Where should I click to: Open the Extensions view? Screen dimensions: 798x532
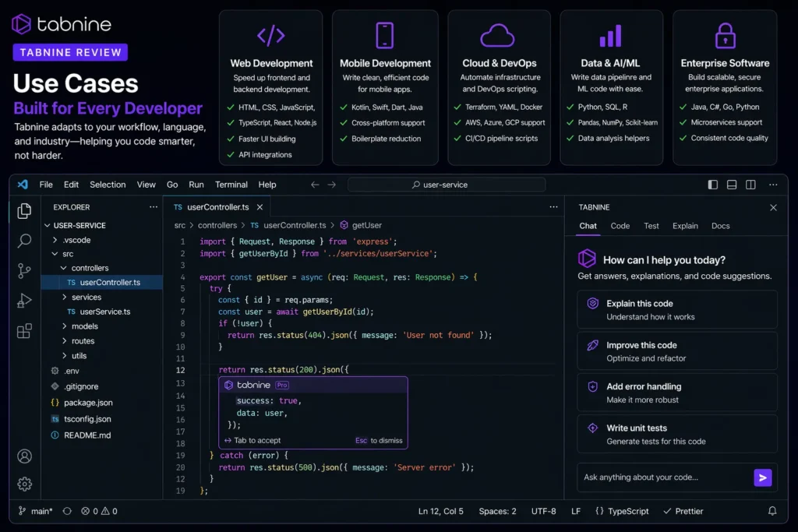pyautogui.click(x=24, y=331)
